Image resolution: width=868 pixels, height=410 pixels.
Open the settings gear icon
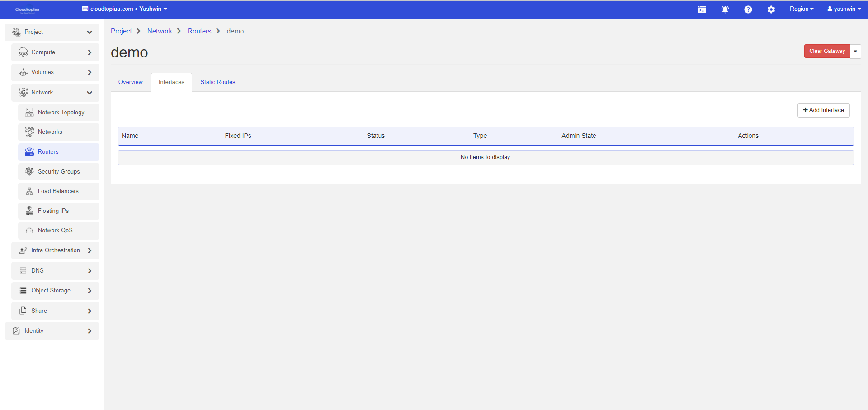tap(771, 9)
